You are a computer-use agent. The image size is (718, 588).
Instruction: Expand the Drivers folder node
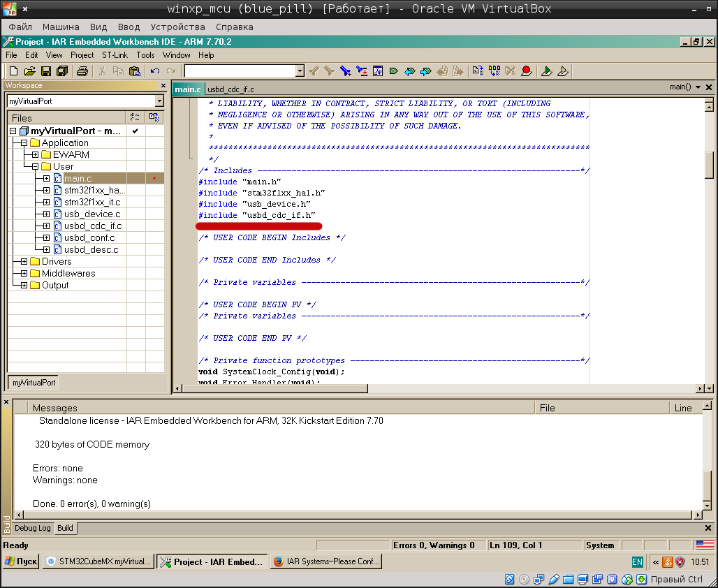[x=24, y=261]
